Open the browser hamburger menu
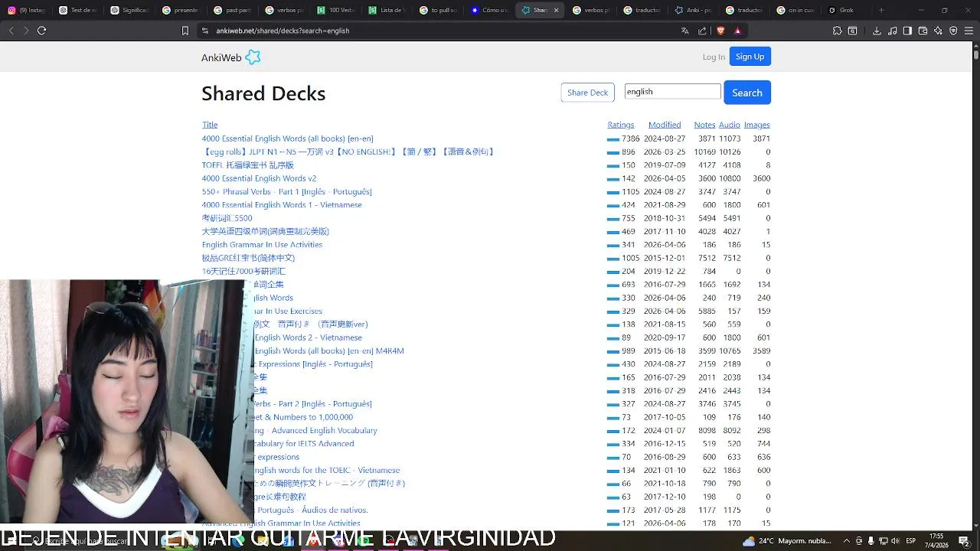Image resolution: width=980 pixels, height=551 pixels. (969, 31)
